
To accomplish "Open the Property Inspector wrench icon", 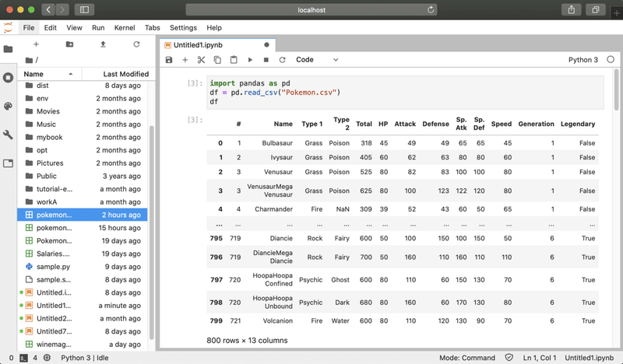I will (8, 135).
